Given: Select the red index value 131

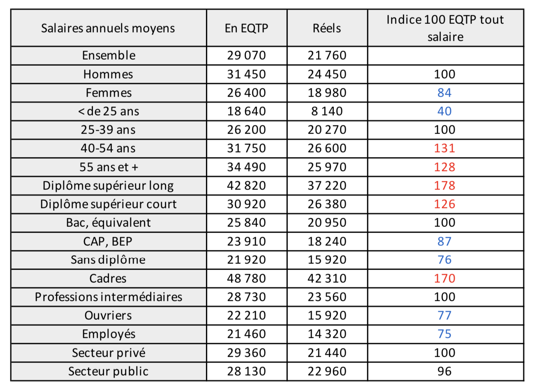Looking at the screenshot, I should tap(444, 148).
